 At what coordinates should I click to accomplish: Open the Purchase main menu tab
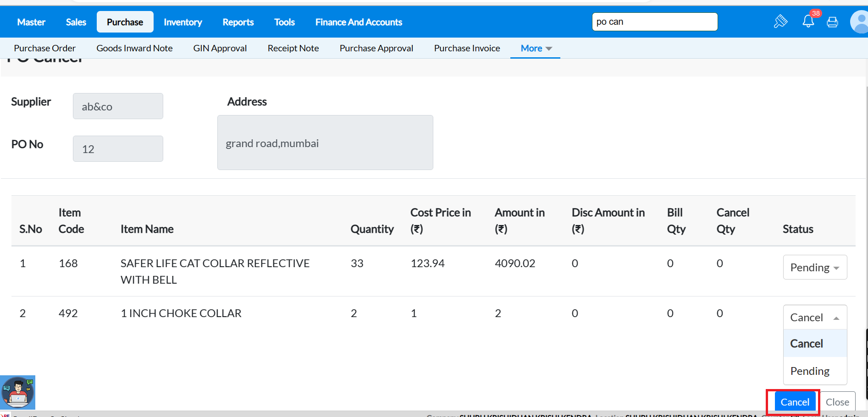point(125,22)
